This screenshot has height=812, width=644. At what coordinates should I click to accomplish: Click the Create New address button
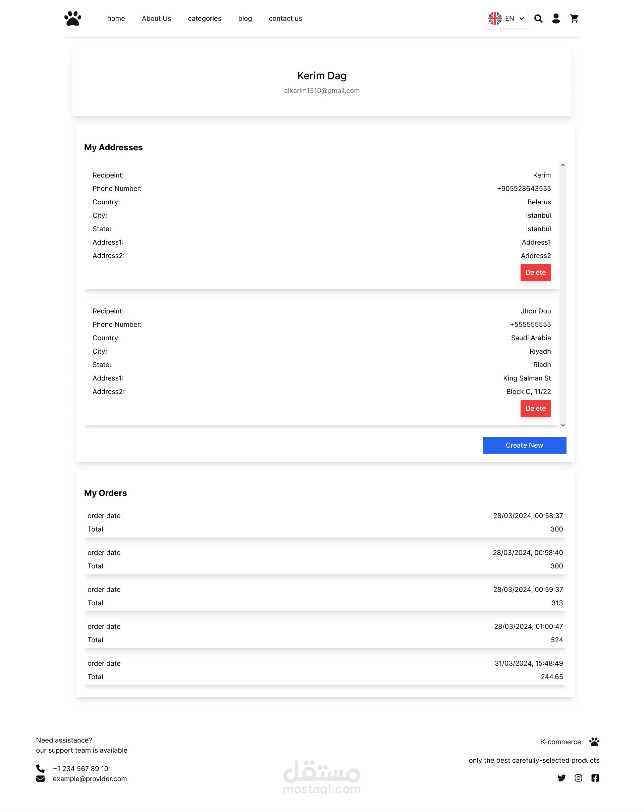click(524, 445)
